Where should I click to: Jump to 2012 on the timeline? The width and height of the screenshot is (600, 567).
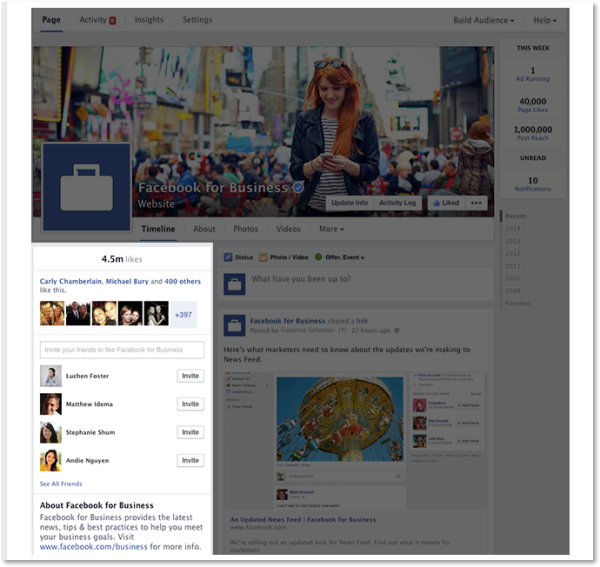[513, 253]
